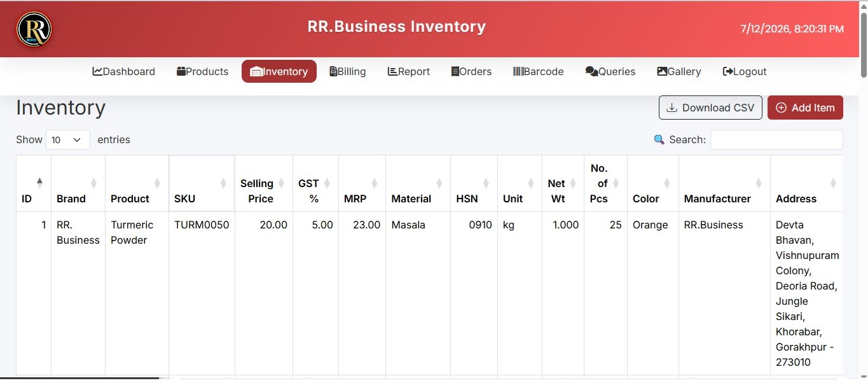Viewport: 868px width, 390px height.
Task: Click the MRP value 23.00
Action: click(366, 225)
